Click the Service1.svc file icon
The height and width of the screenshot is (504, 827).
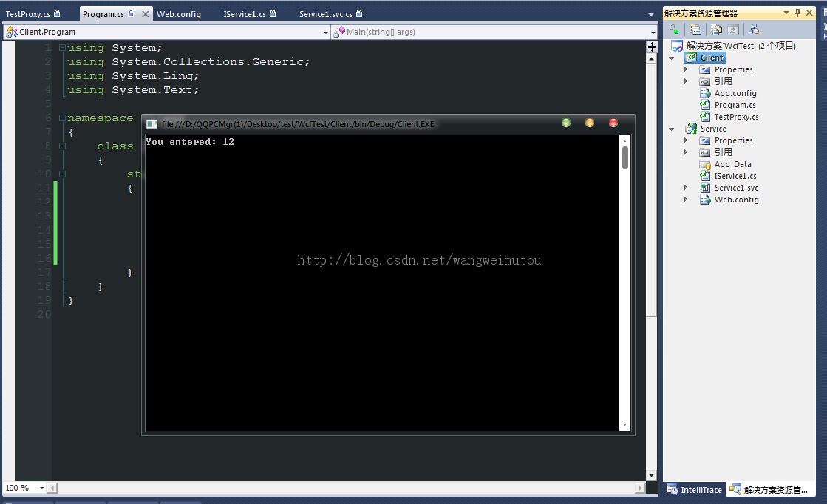[705, 188]
